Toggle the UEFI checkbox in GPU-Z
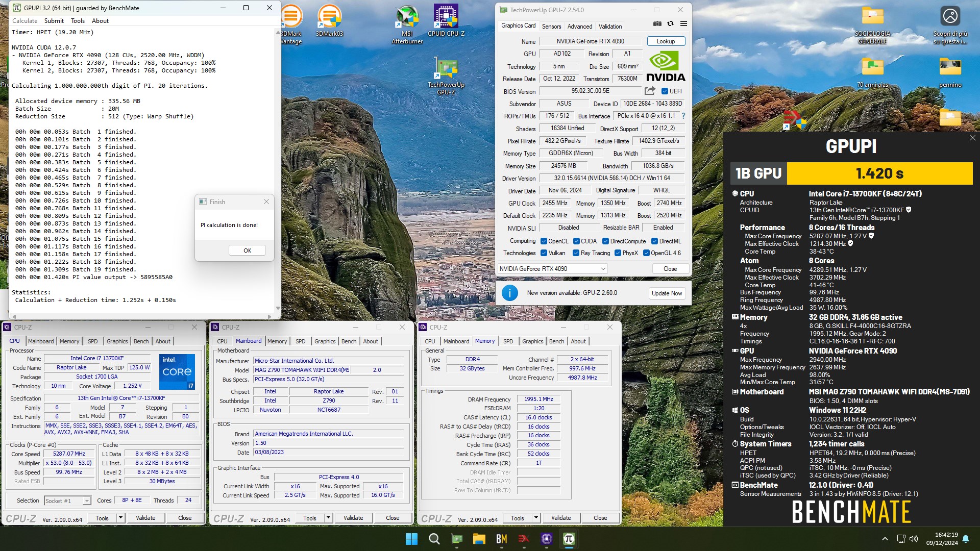Viewport: 980px width, 551px height. click(x=665, y=91)
